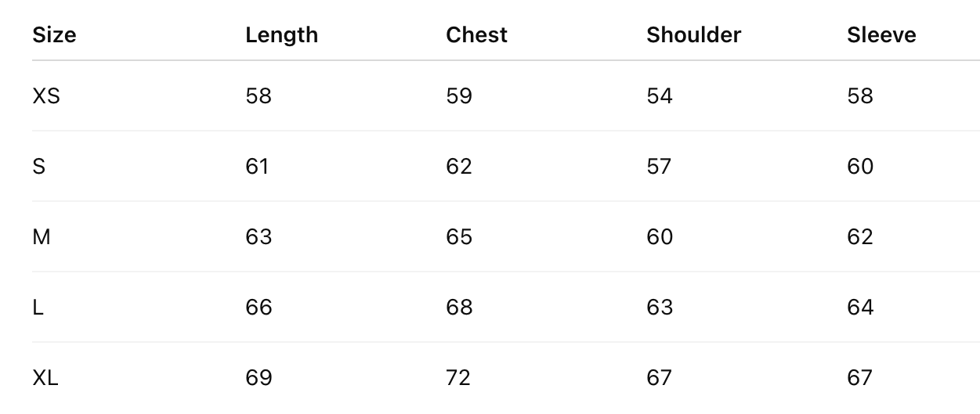Image resolution: width=980 pixels, height=414 pixels.
Task: Click the S length value 61
Action: [x=257, y=167]
